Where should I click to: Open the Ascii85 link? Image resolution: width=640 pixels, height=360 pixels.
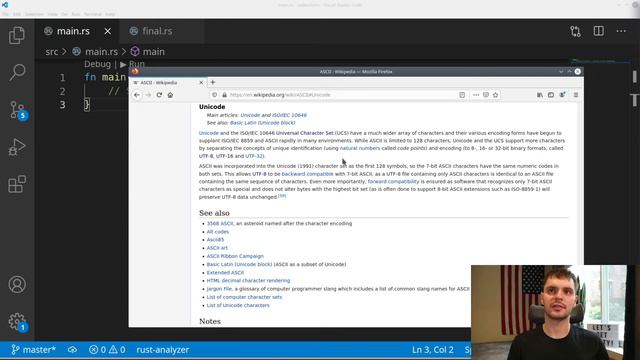click(x=215, y=240)
